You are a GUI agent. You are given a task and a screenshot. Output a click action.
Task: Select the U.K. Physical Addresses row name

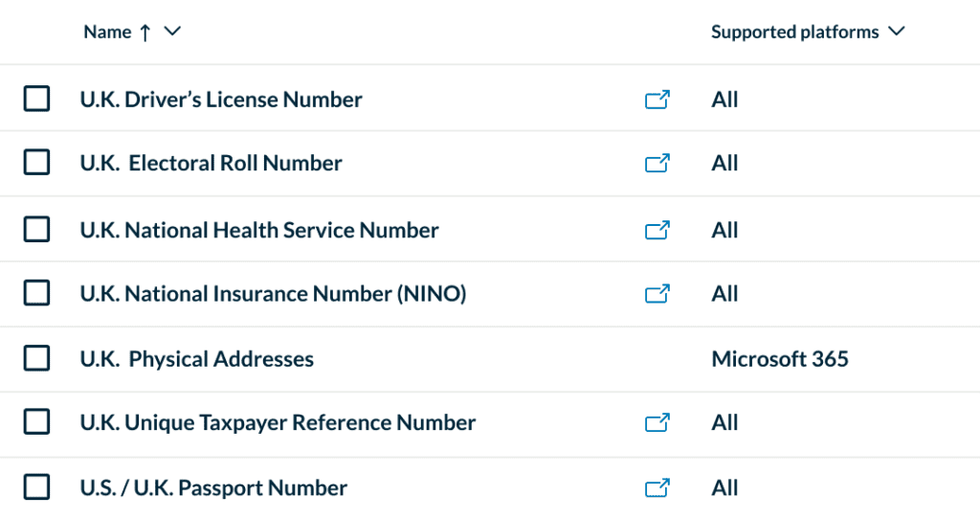[x=196, y=360]
